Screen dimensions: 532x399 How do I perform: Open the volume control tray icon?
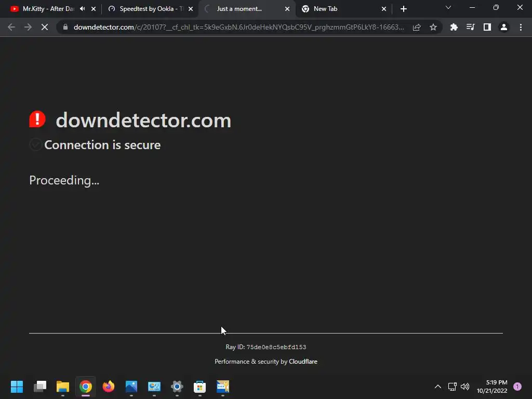click(x=465, y=387)
